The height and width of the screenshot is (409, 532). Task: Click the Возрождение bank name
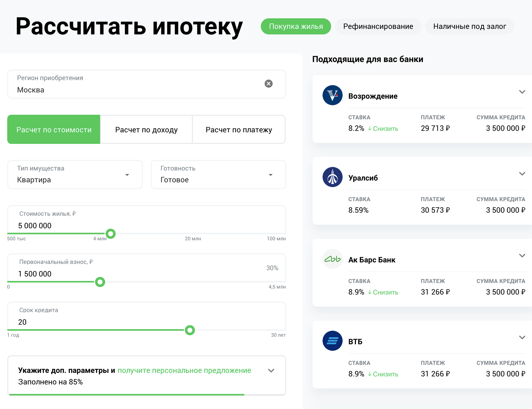tap(373, 96)
